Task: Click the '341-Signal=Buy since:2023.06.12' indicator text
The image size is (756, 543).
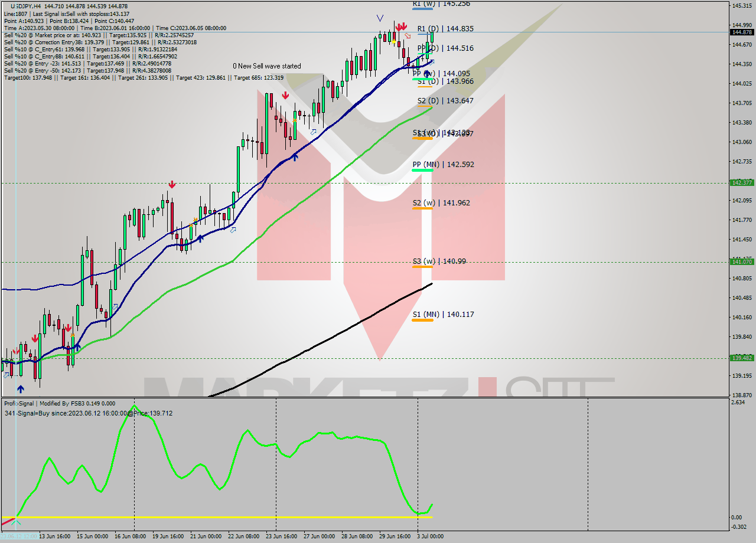Action: pos(88,413)
